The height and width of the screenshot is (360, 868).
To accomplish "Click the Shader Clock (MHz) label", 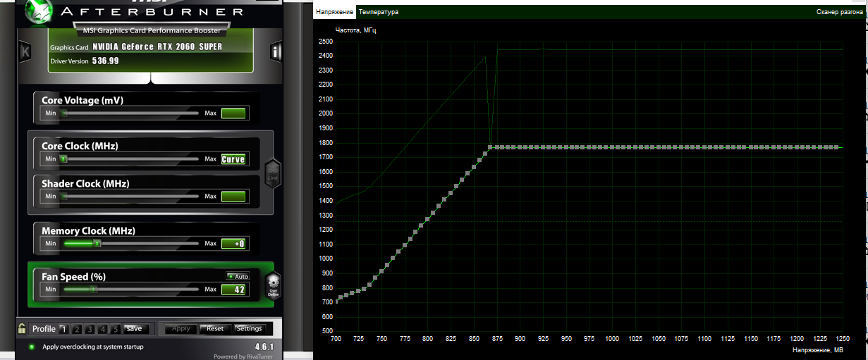I will [85, 184].
